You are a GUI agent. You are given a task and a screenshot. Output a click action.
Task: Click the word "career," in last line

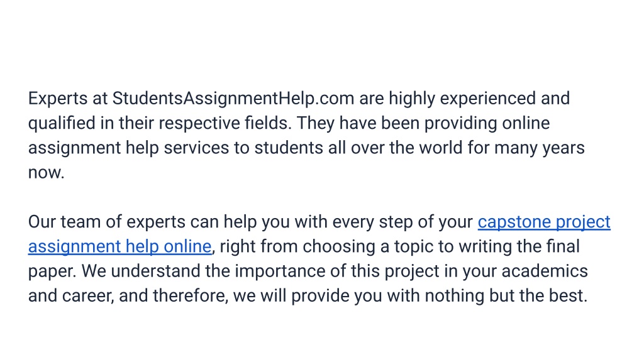88,297
